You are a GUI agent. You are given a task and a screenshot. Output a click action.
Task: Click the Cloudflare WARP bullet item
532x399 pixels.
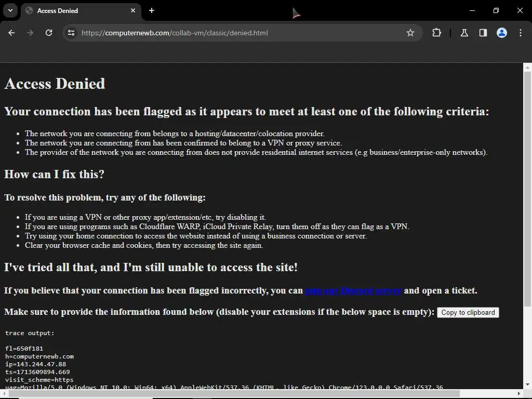click(x=217, y=227)
